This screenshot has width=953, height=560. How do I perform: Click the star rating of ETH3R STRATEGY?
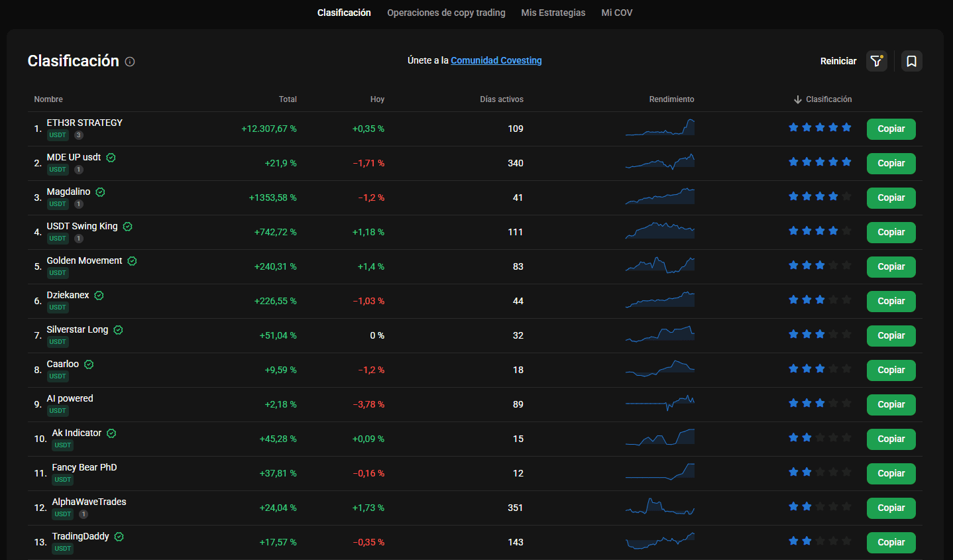(x=820, y=127)
